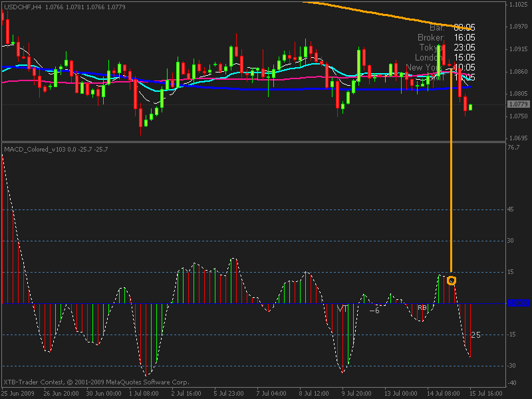532x399 pixels.
Task: Click the 30 Jun 00:00 time label
Action: coord(104,394)
